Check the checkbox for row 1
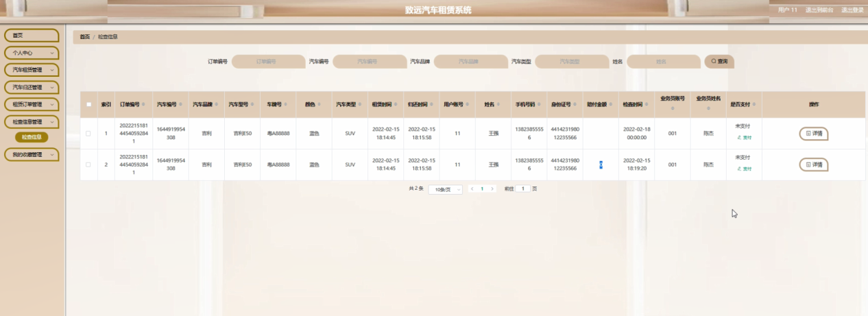Viewport: 868px width, 316px height. point(88,133)
